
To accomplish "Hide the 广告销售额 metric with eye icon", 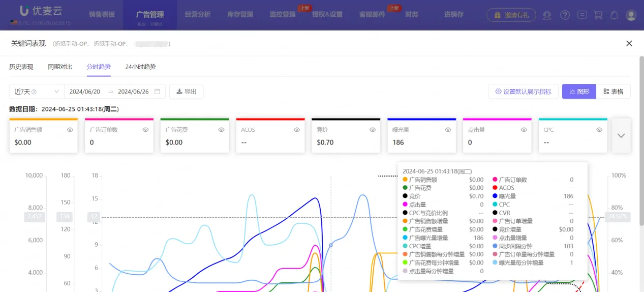I will [x=70, y=130].
